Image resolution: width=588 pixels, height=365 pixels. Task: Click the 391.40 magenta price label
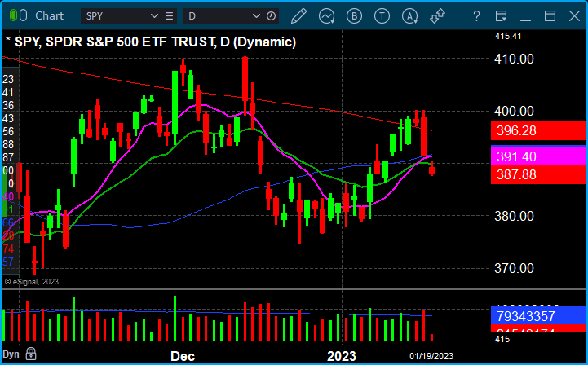pyautogui.click(x=538, y=156)
